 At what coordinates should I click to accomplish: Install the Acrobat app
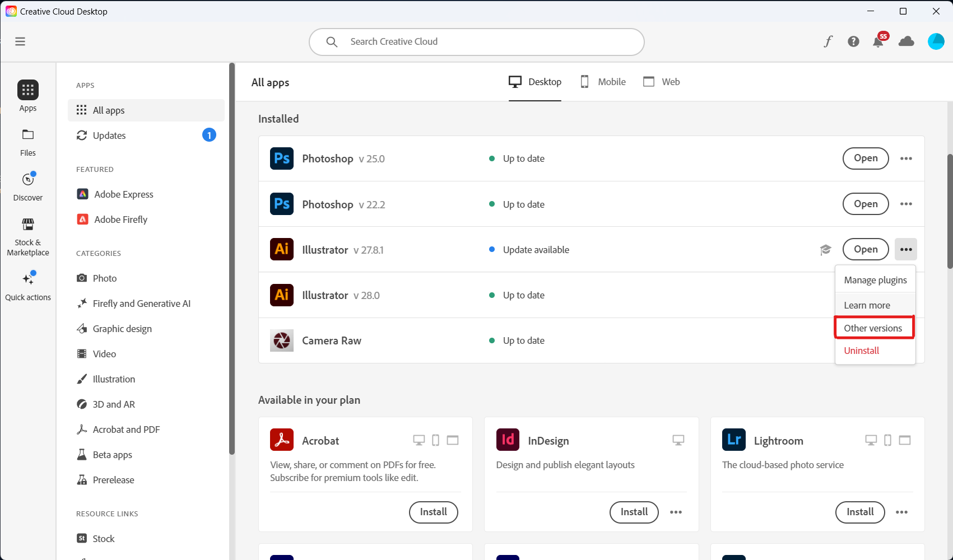pos(433,512)
